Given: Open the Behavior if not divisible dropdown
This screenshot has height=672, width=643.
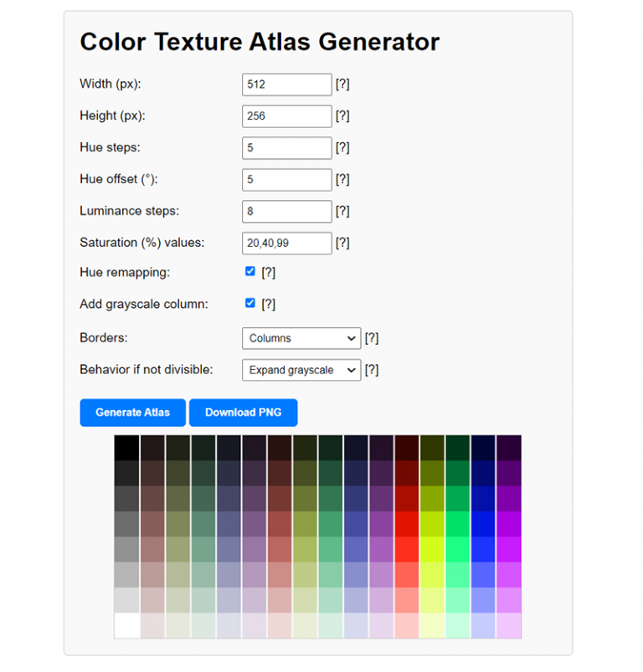Looking at the screenshot, I should pos(301,369).
